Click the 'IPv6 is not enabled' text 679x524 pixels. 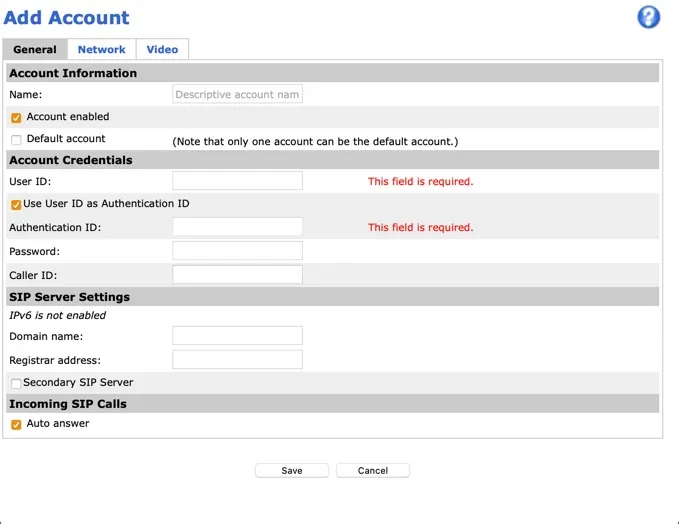pos(58,315)
